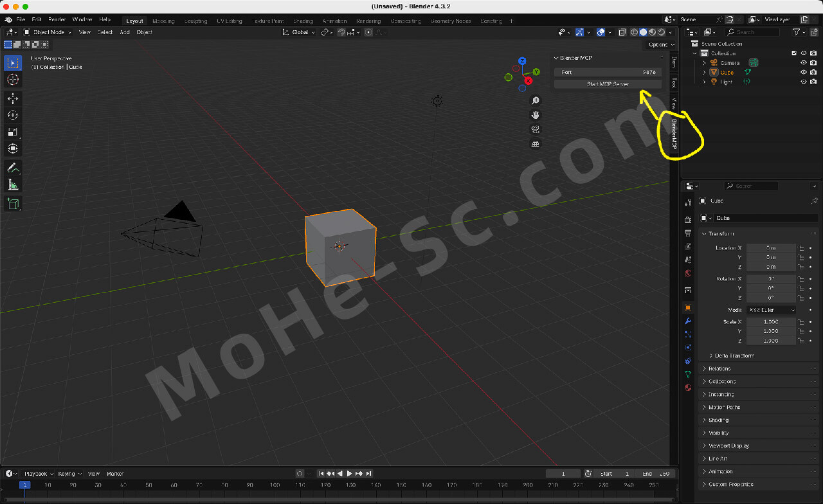Open the File menu

pos(21,21)
